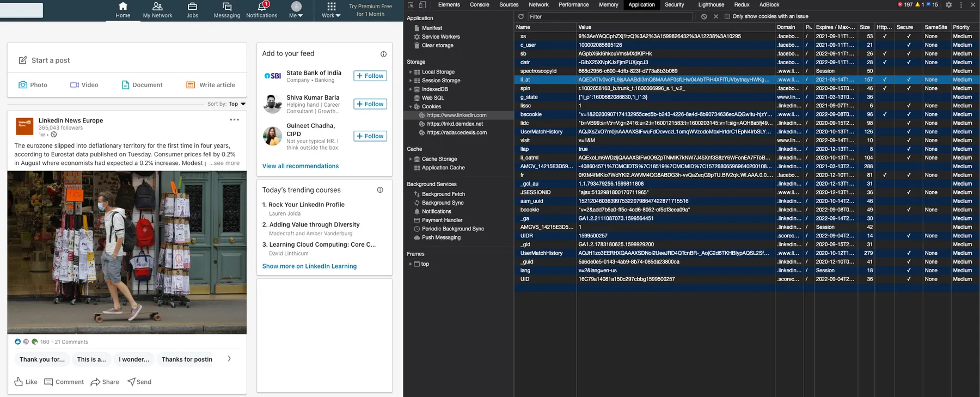The height and width of the screenshot is (397, 980).
Task: Click the clear all cookies icon
Action: [704, 16]
